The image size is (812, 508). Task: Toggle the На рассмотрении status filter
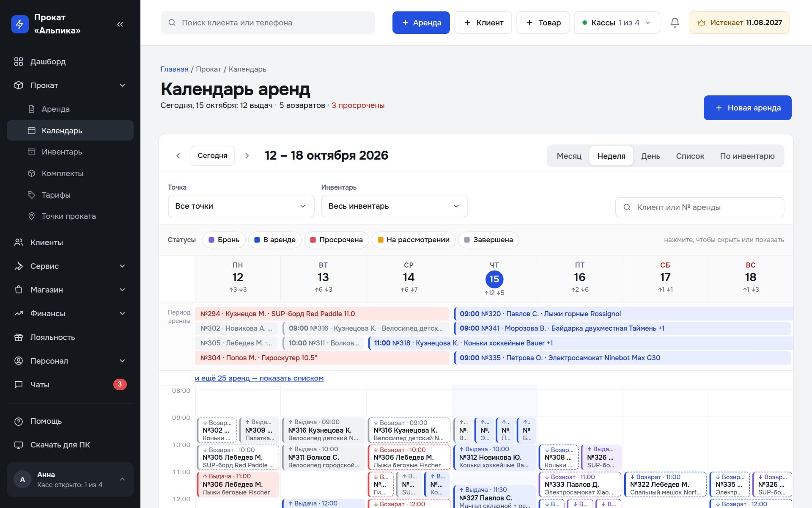[x=414, y=240]
